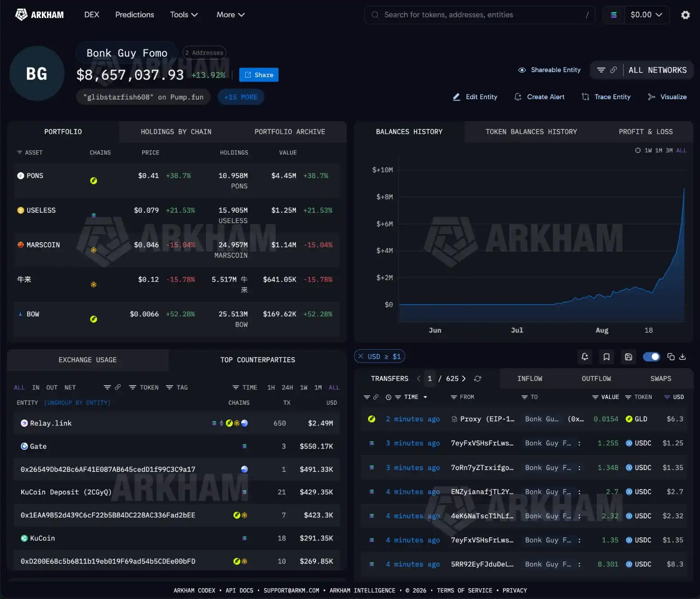Click the alert bell icon above the transfers table
This screenshot has width=700, height=599.
tap(585, 357)
